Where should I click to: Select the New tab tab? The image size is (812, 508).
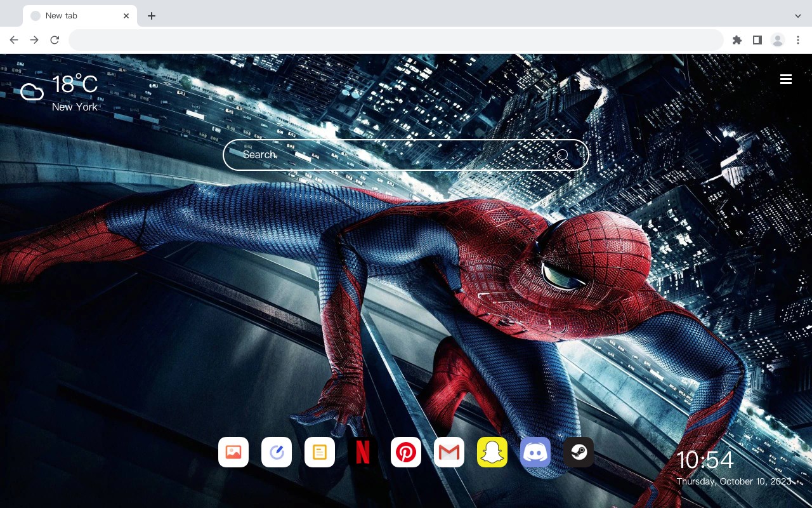click(x=80, y=16)
